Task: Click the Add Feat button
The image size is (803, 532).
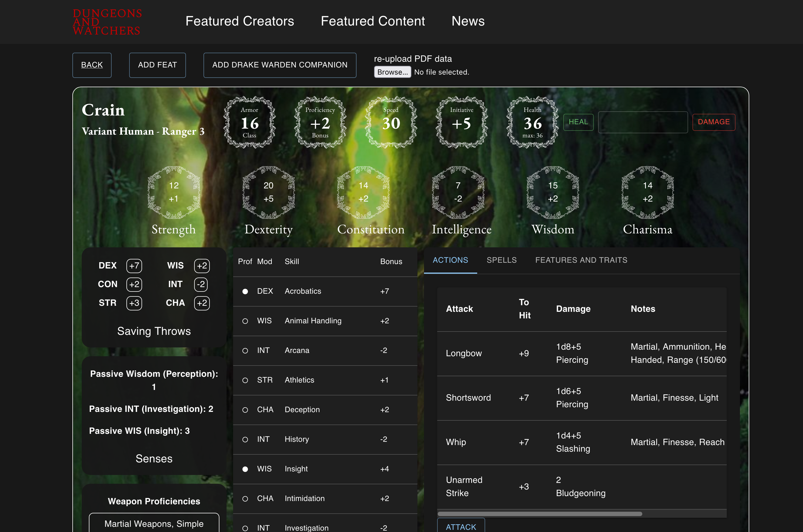Action: tap(157, 65)
